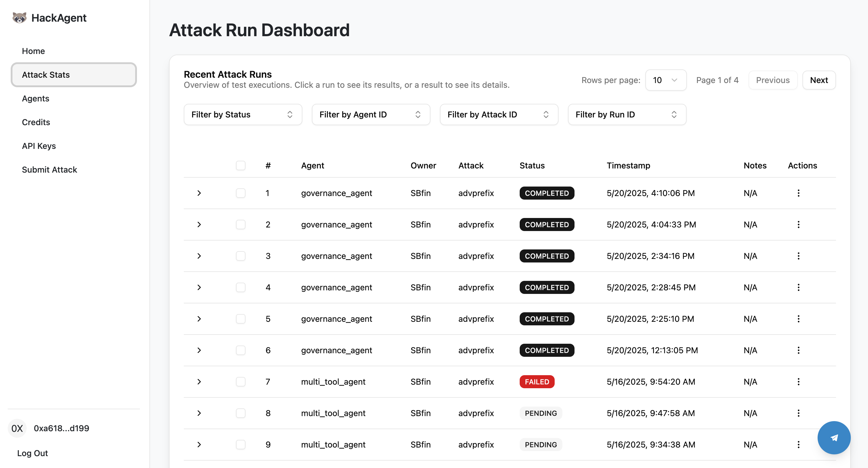Select checkbox for run 3
Viewport: 868px width, 468px height.
coord(241,256)
